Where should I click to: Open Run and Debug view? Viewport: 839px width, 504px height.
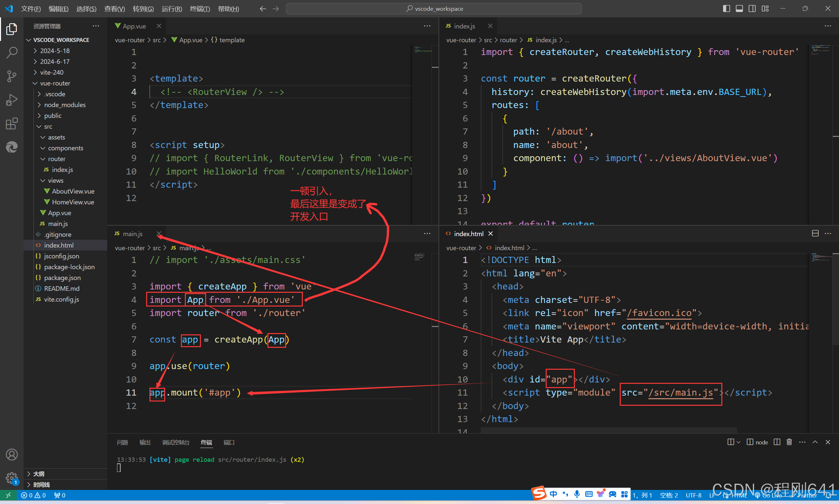point(12,100)
